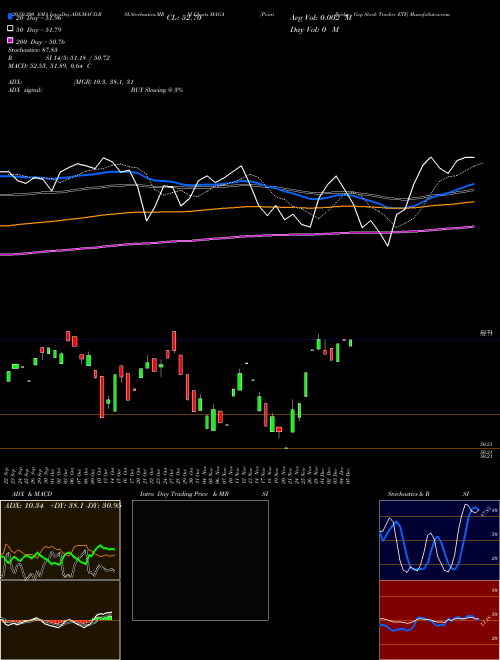Click the magenta 200 Day legend swatch
The image size is (500, 660).
(10, 40)
